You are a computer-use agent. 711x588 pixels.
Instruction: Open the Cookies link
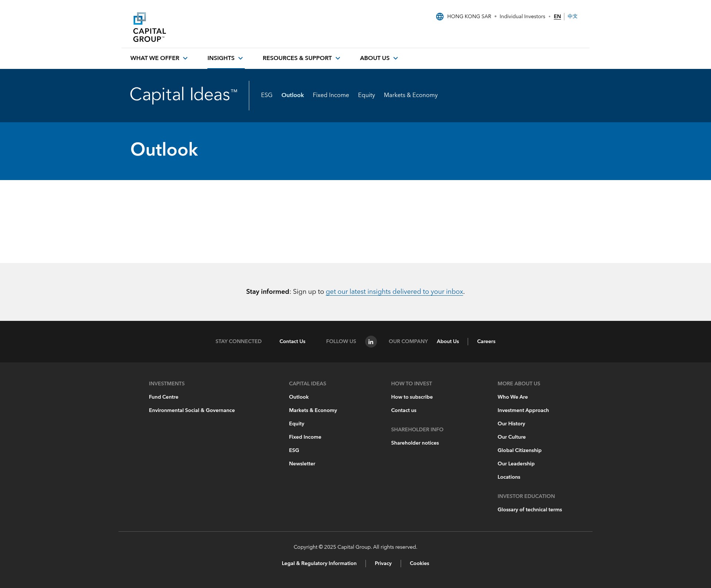[419, 563]
